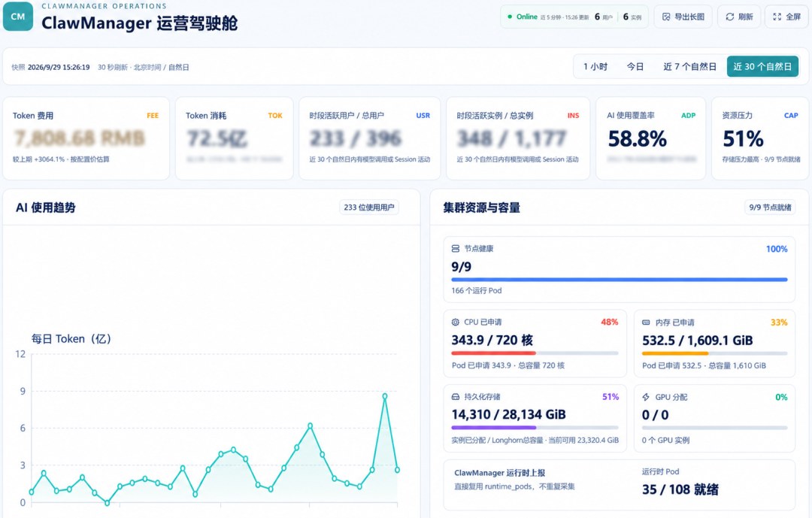812x518 pixels.
Task: Click the 快照 2026/9/29 15:26:19 timestamp
Action: [51, 68]
